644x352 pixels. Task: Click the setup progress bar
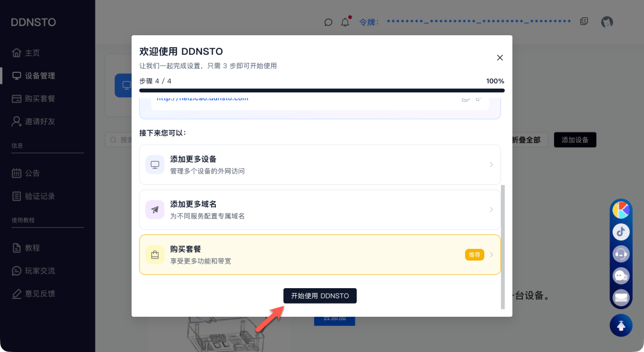pyautogui.click(x=321, y=90)
